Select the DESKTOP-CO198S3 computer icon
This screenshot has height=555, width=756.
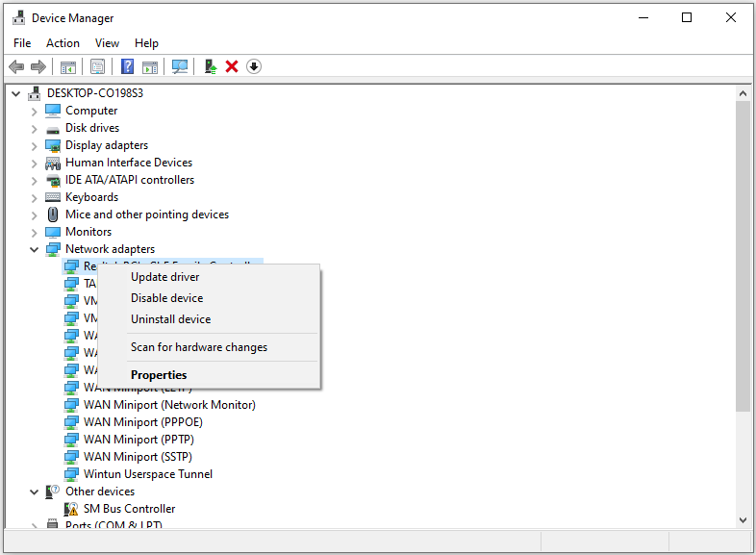point(34,93)
